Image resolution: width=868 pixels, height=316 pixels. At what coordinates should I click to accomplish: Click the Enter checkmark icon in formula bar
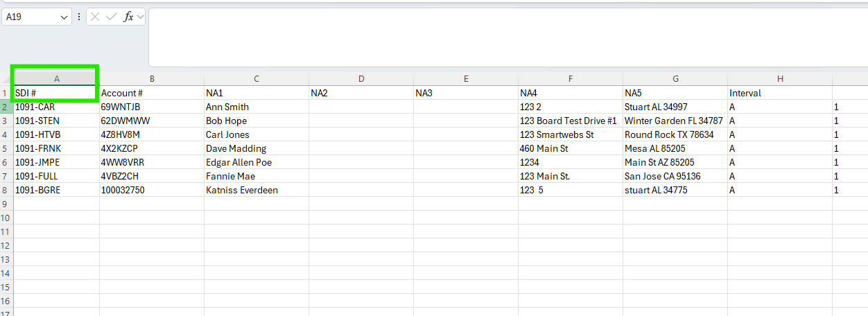click(111, 17)
